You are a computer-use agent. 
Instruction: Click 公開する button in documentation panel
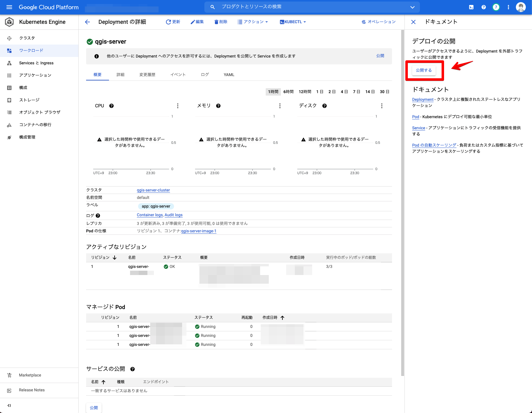point(424,71)
